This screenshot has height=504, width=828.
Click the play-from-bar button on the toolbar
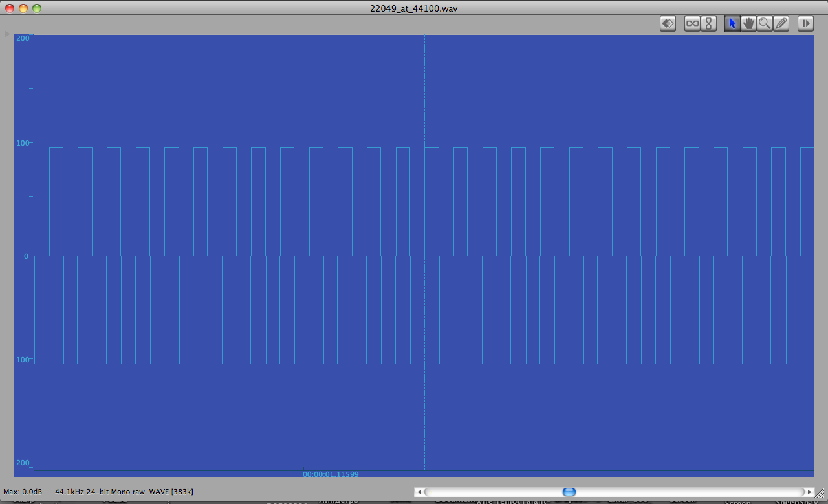pos(805,24)
